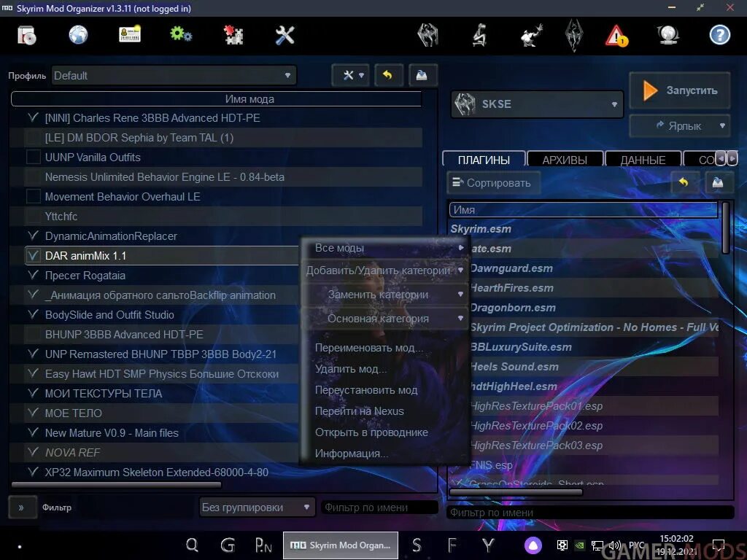Viewport: 747px width, 560px height.
Task: Enable the UUNP Vanilla Outfits mod checkbox
Action: pos(33,157)
